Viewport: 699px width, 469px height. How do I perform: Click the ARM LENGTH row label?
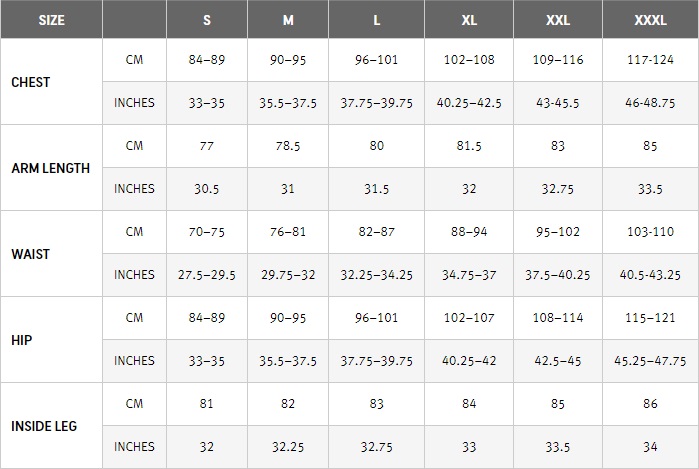tap(50, 168)
